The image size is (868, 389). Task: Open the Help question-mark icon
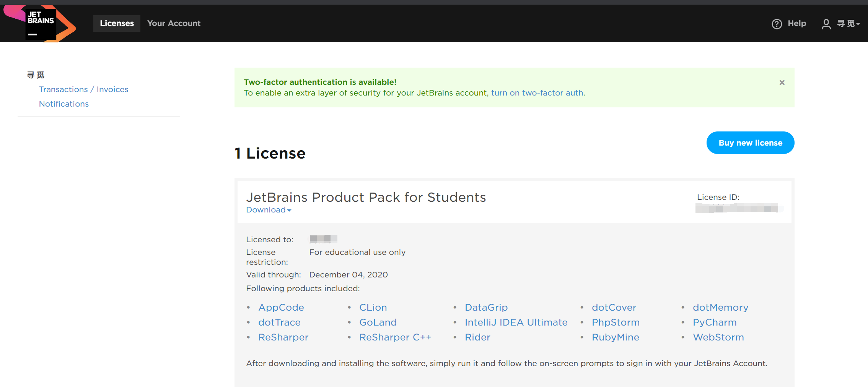[x=777, y=24]
